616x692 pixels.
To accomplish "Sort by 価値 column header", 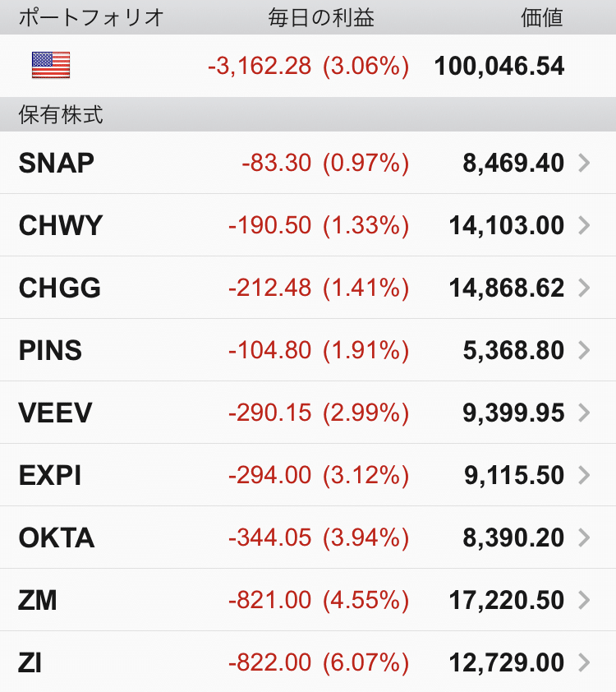I will pos(542,18).
